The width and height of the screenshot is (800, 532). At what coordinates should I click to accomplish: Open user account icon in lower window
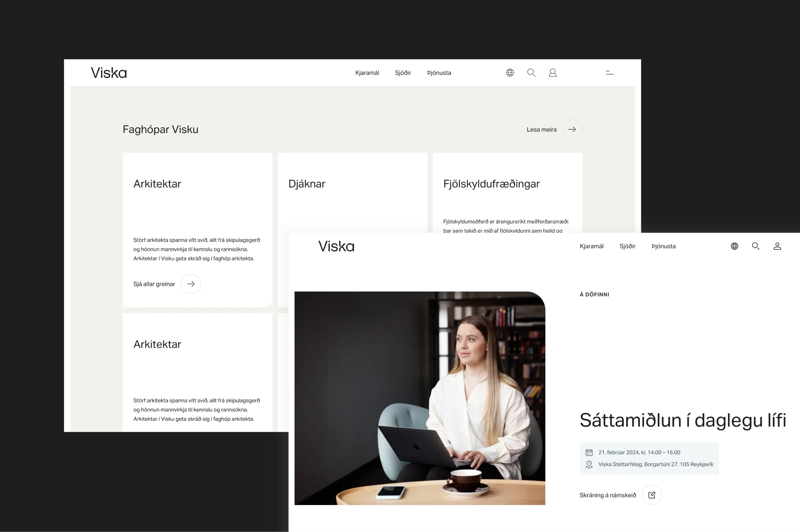[x=777, y=246]
